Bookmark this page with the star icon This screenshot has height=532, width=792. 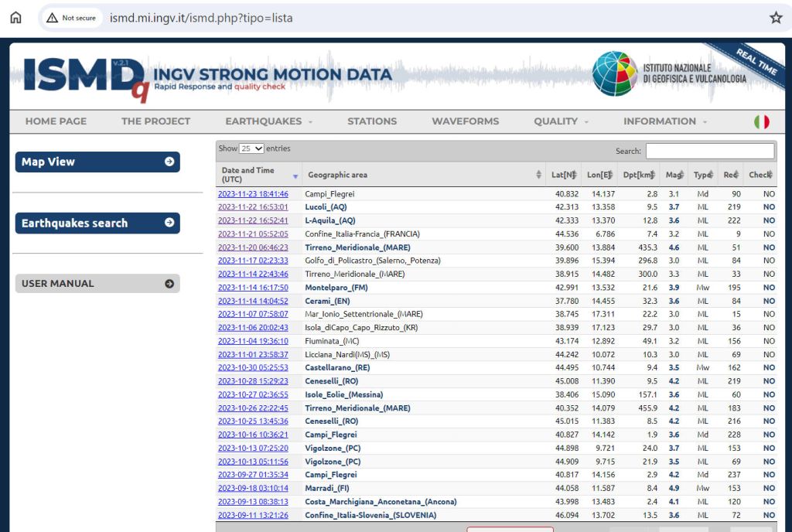(x=776, y=18)
